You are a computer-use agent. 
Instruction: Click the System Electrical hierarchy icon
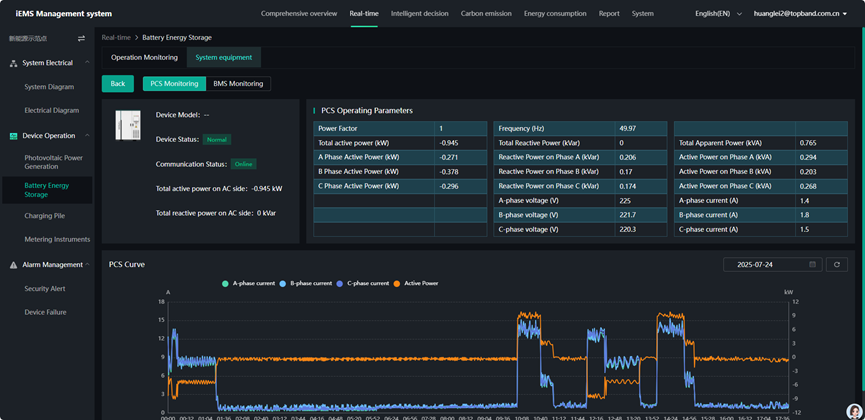point(13,63)
